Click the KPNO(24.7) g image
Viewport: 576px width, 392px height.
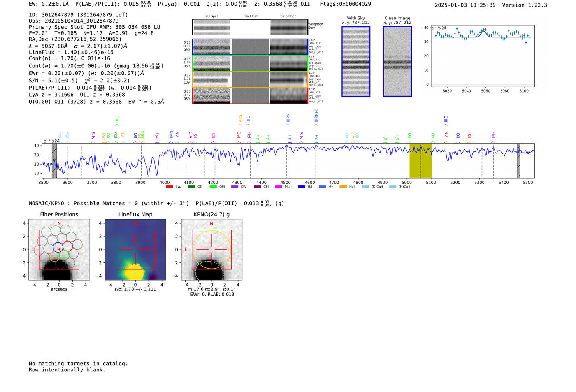[x=211, y=250]
